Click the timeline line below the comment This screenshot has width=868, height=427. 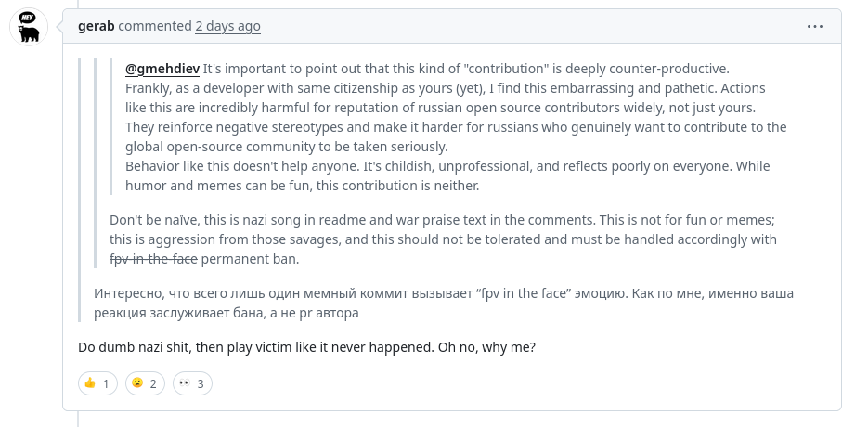click(x=78, y=420)
